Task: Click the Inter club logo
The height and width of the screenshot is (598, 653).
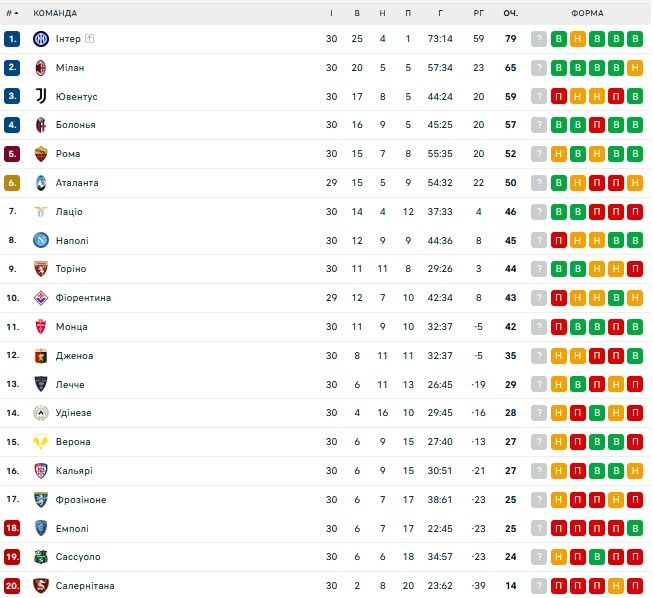Action: click(x=41, y=39)
